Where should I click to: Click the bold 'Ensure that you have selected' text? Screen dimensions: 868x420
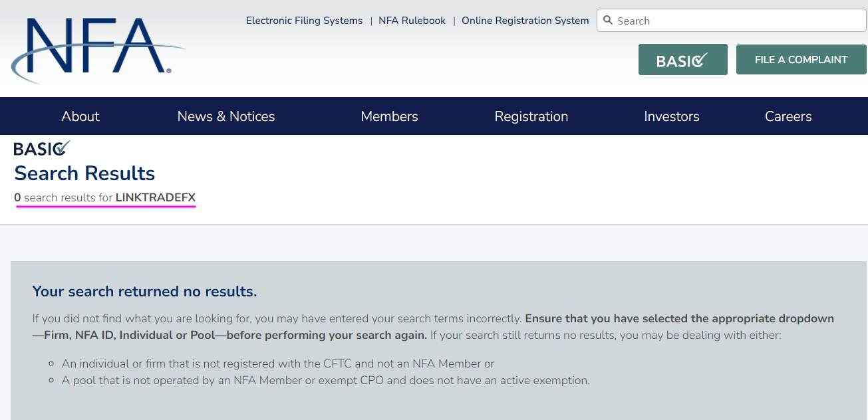pos(433,326)
